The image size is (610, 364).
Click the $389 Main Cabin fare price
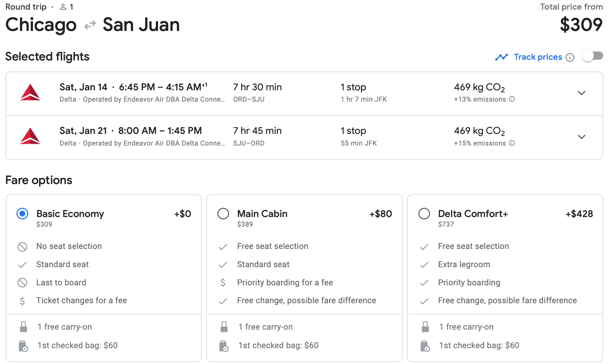[x=245, y=224]
